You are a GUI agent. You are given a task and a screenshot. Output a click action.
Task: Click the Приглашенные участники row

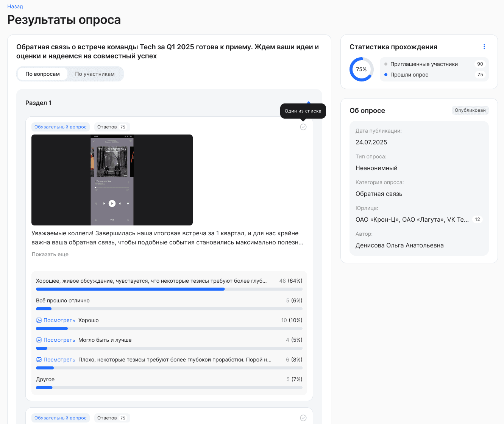434,64
